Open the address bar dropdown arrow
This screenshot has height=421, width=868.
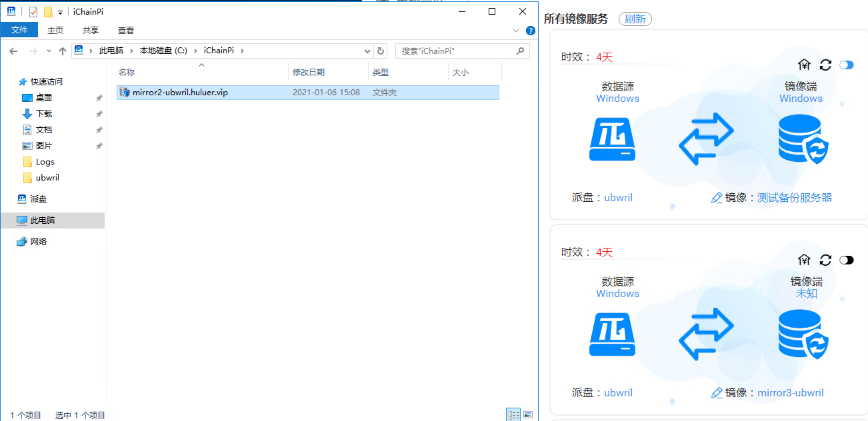pyautogui.click(x=367, y=51)
